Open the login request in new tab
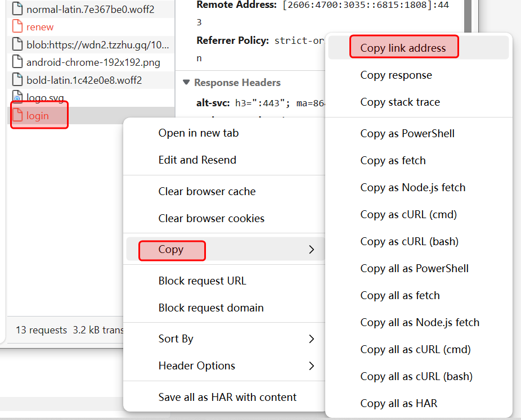This screenshot has height=420, width=521. 198,133
